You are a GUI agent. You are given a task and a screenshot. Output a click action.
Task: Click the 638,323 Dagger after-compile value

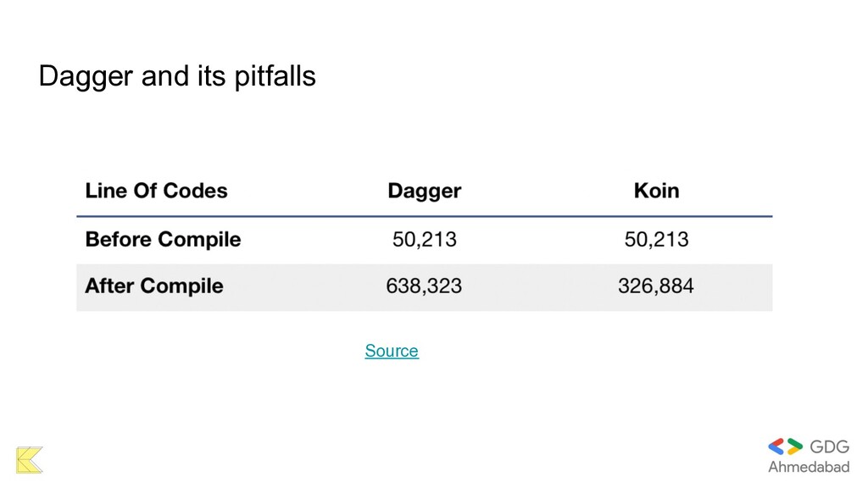[424, 286]
